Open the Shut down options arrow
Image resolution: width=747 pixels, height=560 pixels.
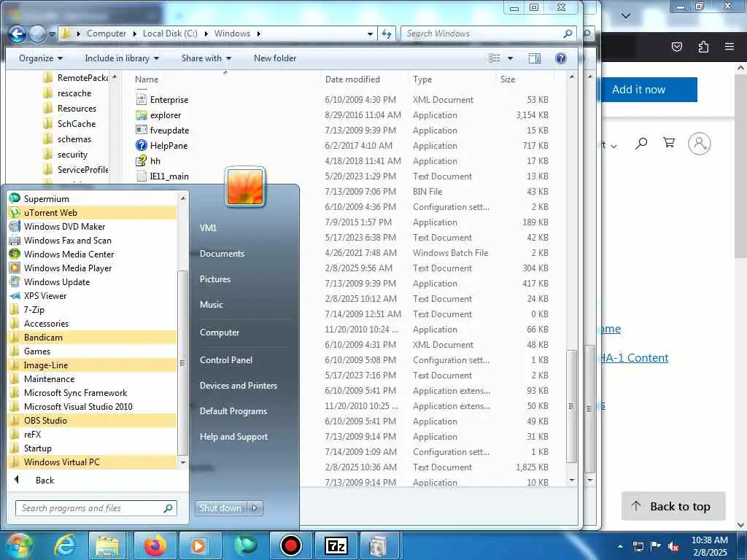255,507
